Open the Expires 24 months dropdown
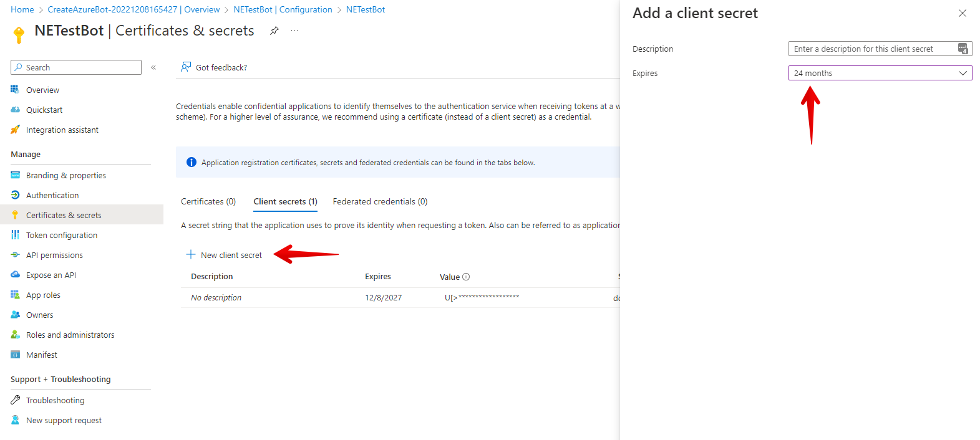The height and width of the screenshot is (440, 980). click(880, 73)
